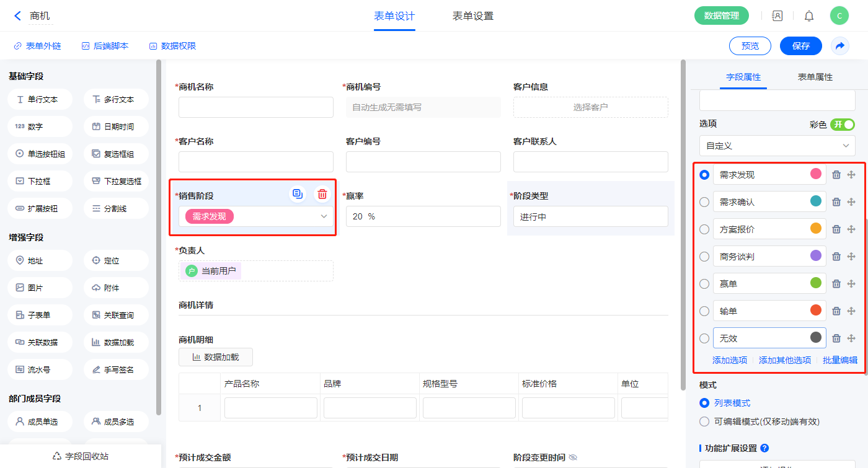Open the notification bell
This screenshot has width=868, height=468.
[x=809, y=16]
